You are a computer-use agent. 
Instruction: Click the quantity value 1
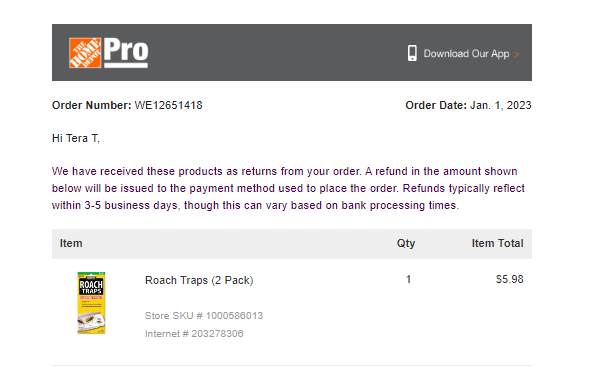coord(408,279)
